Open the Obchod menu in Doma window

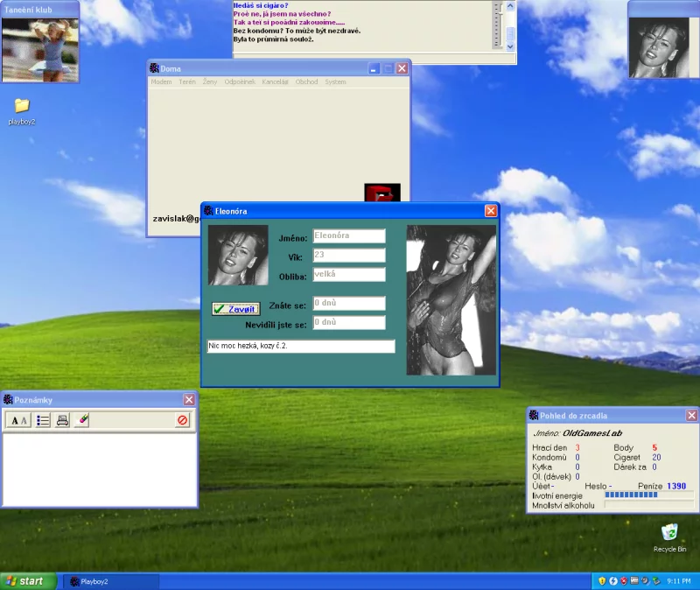307,81
